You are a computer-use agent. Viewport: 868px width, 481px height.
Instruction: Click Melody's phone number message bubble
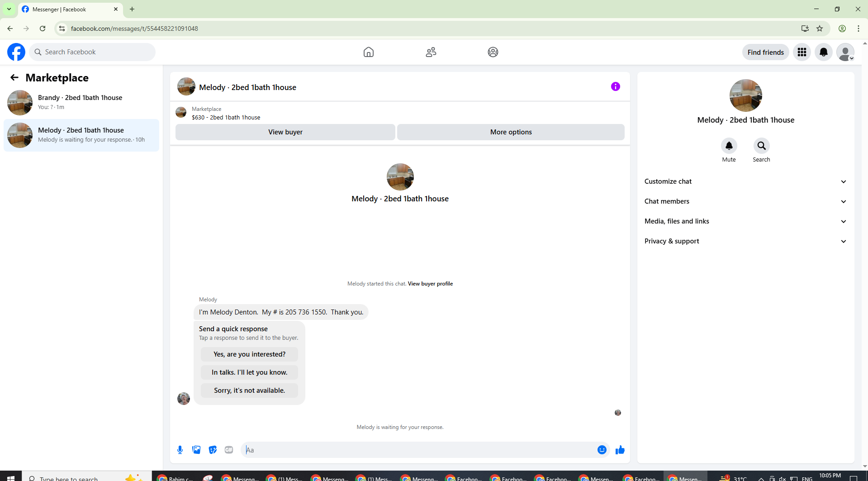pyautogui.click(x=281, y=312)
